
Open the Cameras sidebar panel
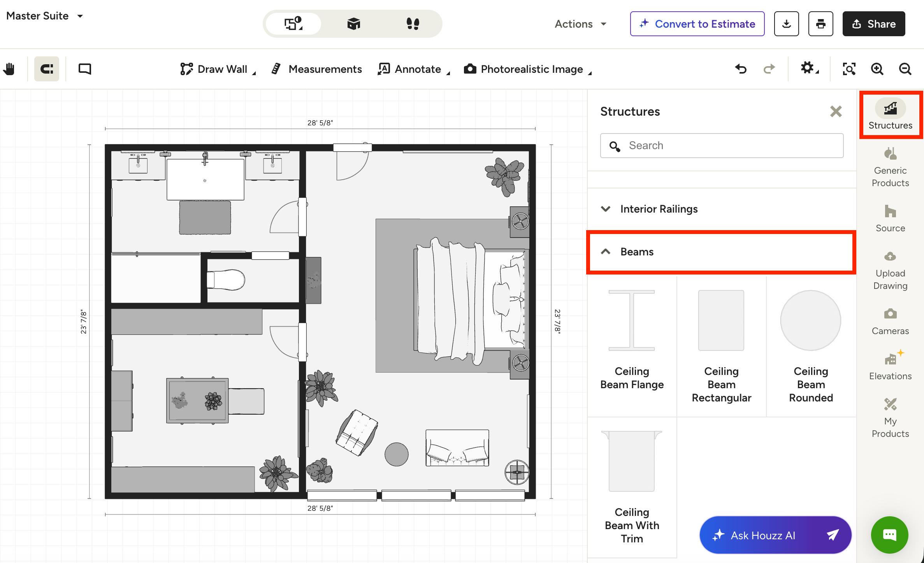click(x=890, y=322)
